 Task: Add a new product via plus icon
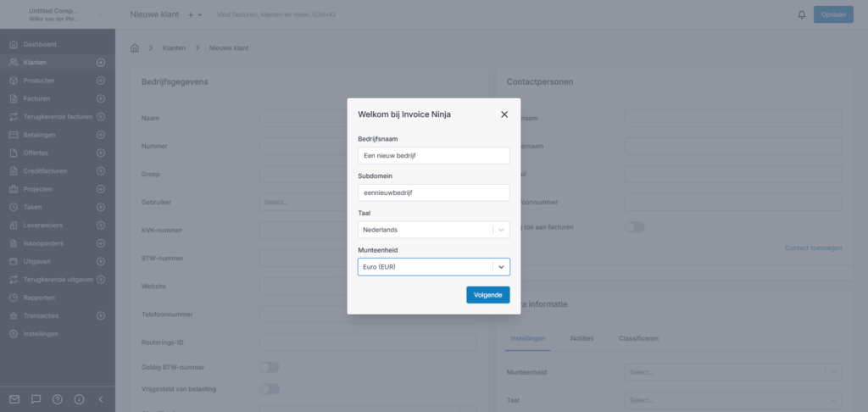click(x=101, y=81)
